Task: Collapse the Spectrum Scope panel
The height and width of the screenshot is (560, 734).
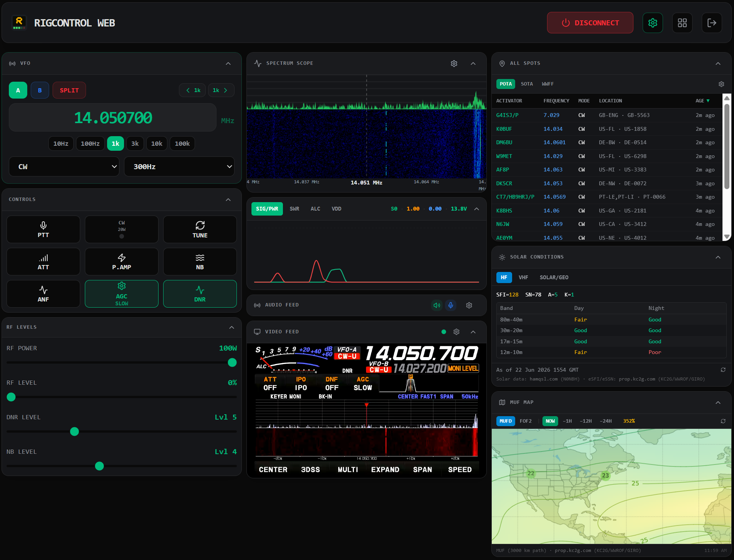Action: (x=473, y=64)
